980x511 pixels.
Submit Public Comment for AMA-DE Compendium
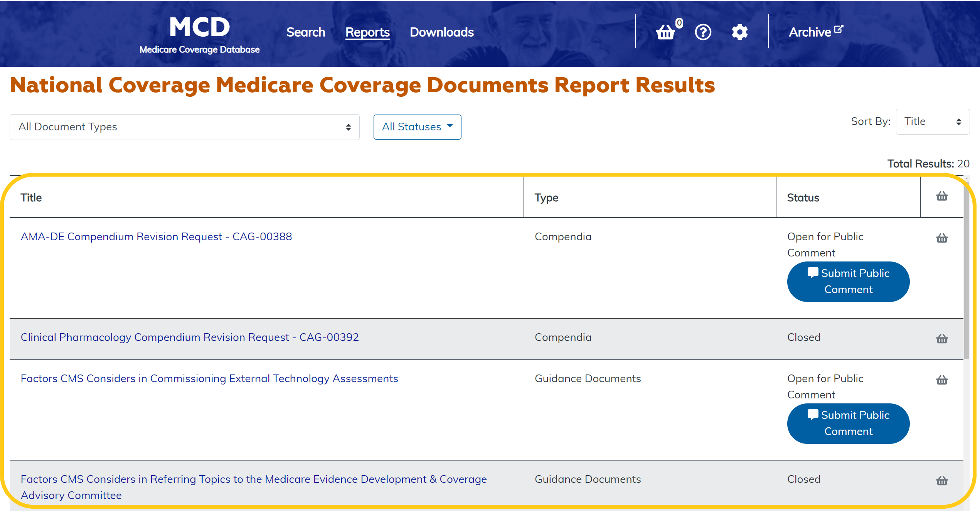[848, 282]
